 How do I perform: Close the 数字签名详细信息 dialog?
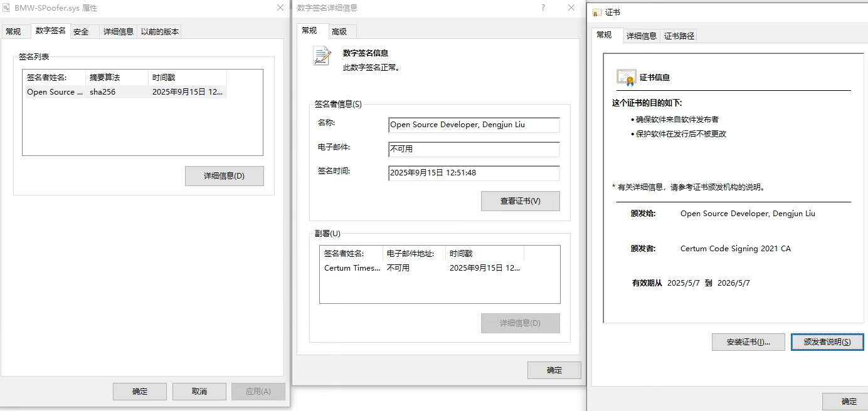tap(571, 8)
